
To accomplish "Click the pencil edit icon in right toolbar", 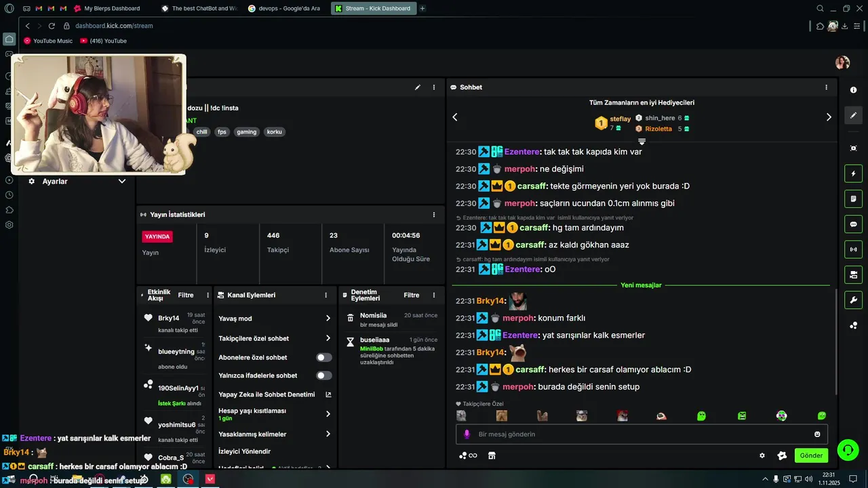I will pos(853,115).
